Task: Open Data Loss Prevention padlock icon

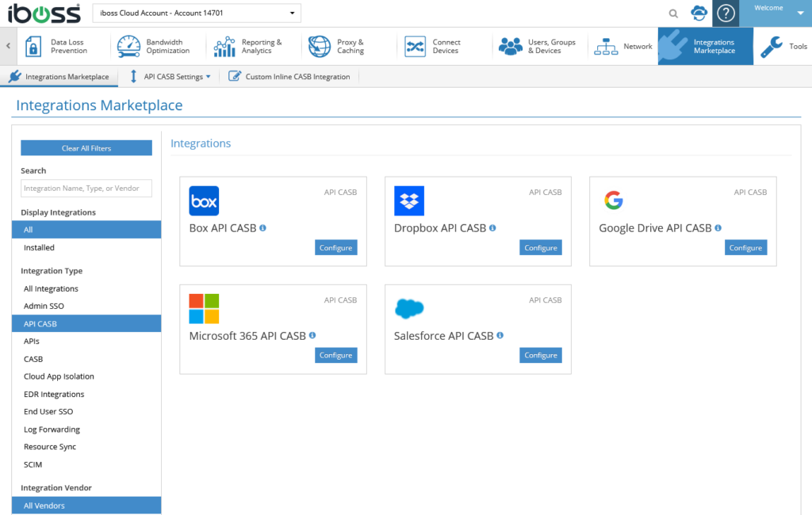Action: [x=33, y=47]
